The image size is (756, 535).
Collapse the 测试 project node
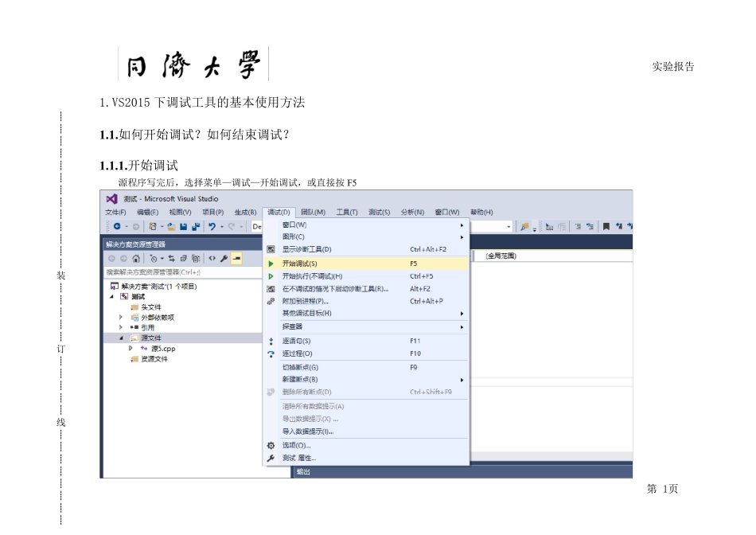[112, 297]
